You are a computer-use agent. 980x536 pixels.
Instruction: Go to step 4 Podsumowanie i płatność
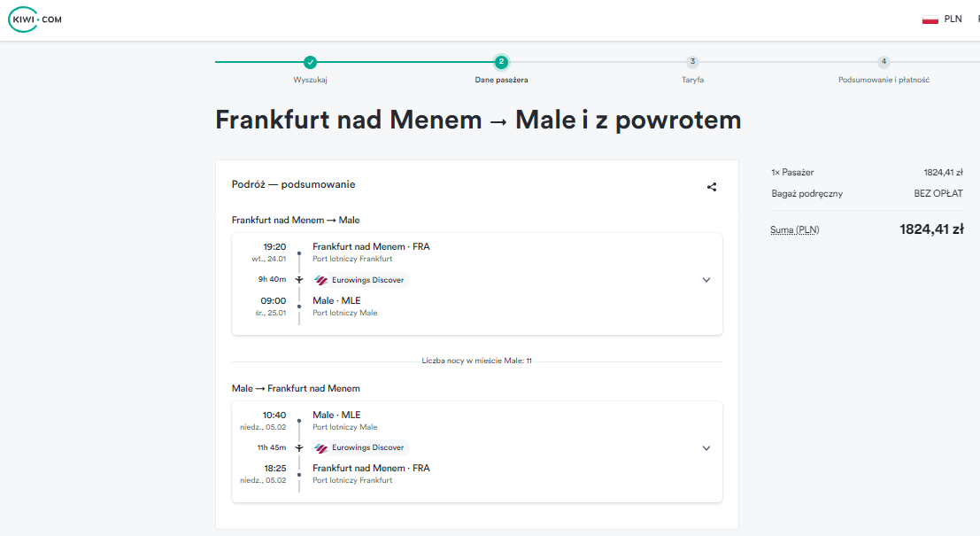coord(884,61)
